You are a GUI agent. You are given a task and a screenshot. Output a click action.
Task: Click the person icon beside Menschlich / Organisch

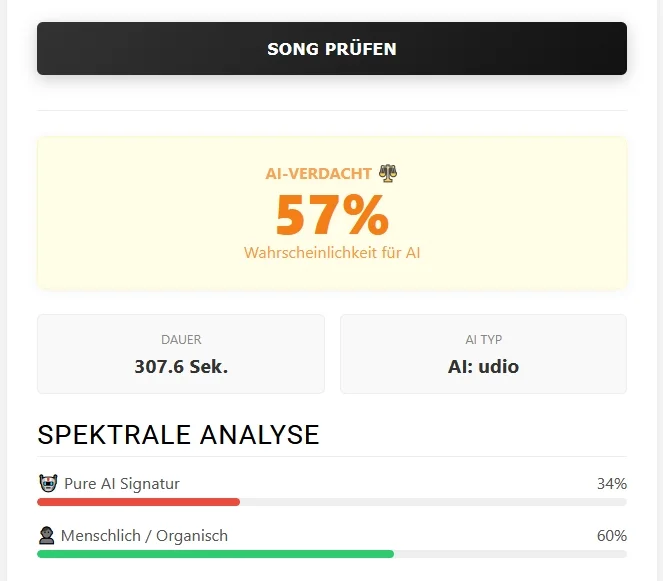point(47,536)
